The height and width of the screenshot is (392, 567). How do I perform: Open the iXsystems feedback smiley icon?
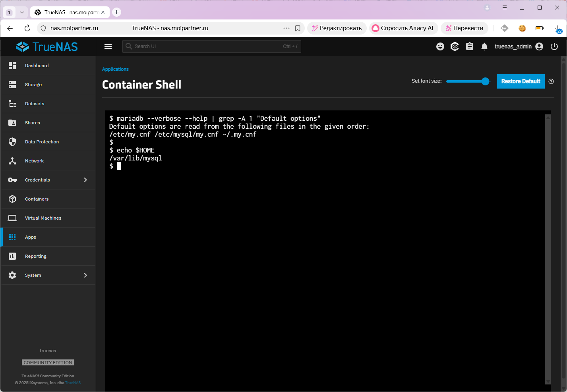pos(440,46)
